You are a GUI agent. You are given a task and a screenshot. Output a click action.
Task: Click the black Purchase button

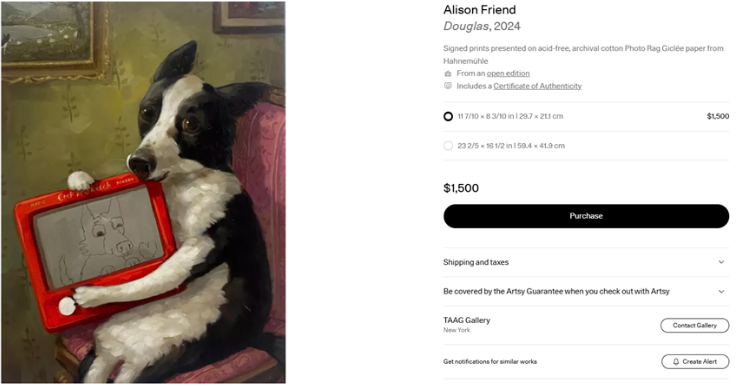(586, 216)
